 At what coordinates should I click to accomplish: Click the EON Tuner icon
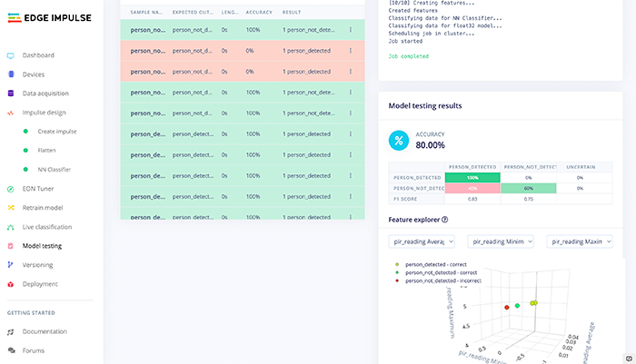tap(10, 189)
